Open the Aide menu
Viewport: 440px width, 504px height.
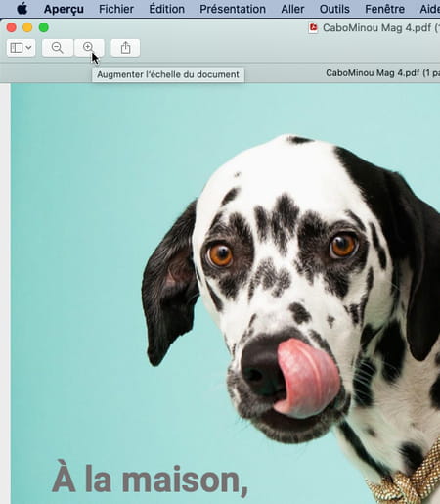pos(430,9)
